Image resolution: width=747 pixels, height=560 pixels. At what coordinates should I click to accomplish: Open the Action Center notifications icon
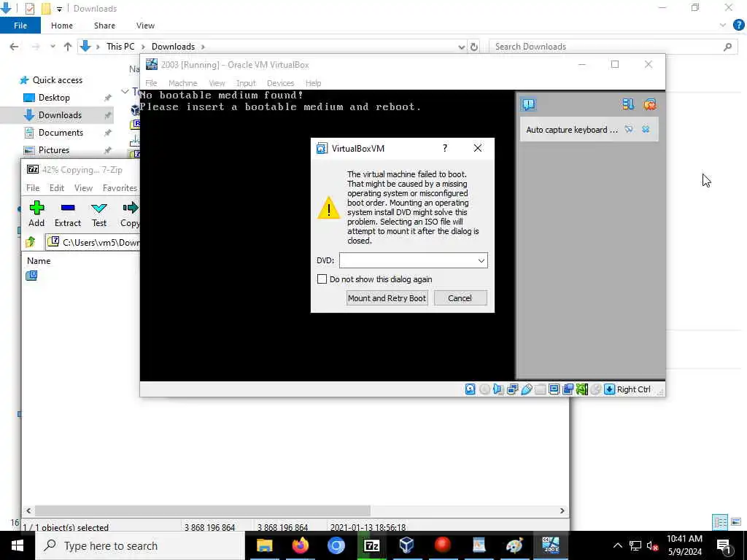tap(724, 545)
